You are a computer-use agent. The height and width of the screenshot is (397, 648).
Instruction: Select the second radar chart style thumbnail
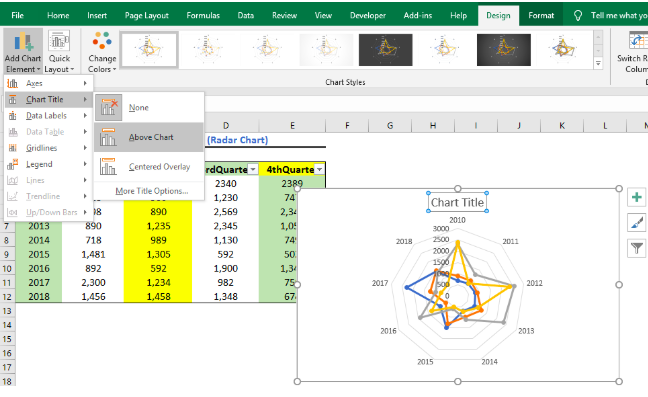tap(208, 50)
